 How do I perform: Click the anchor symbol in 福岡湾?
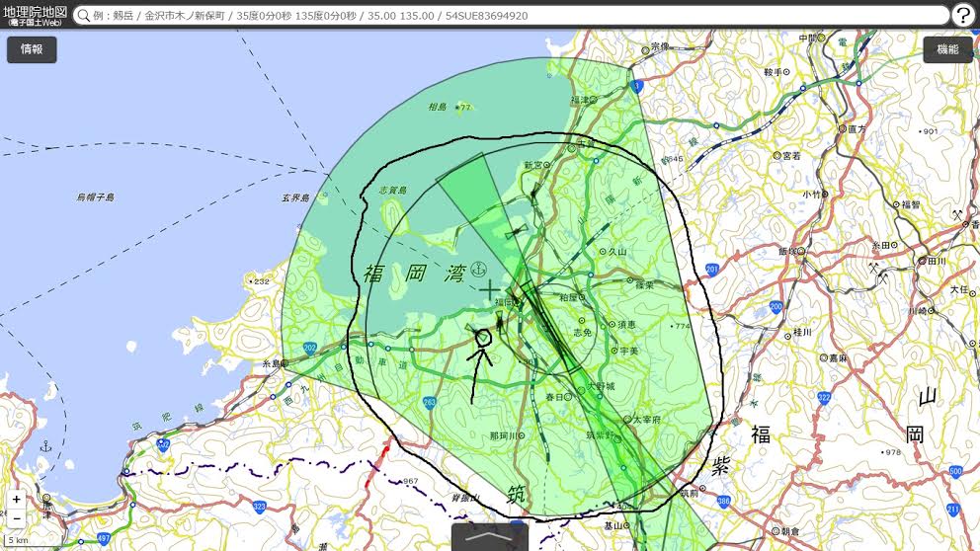click(x=478, y=270)
